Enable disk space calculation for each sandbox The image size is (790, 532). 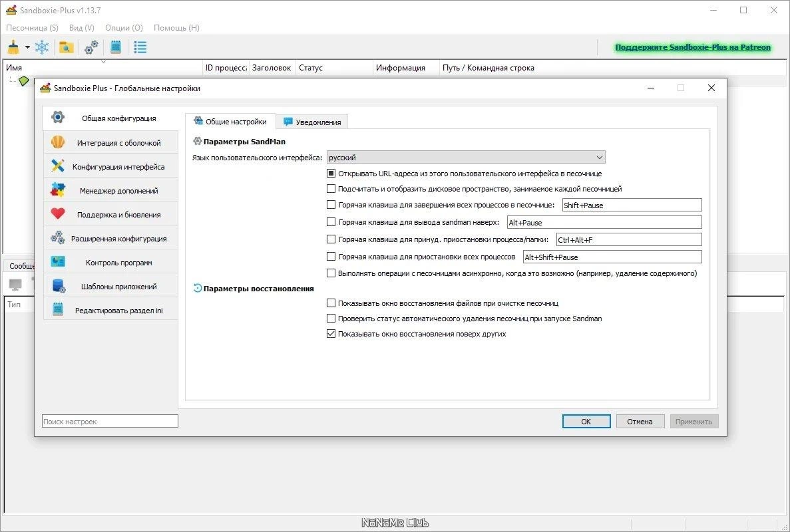click(x=331, y=189)
